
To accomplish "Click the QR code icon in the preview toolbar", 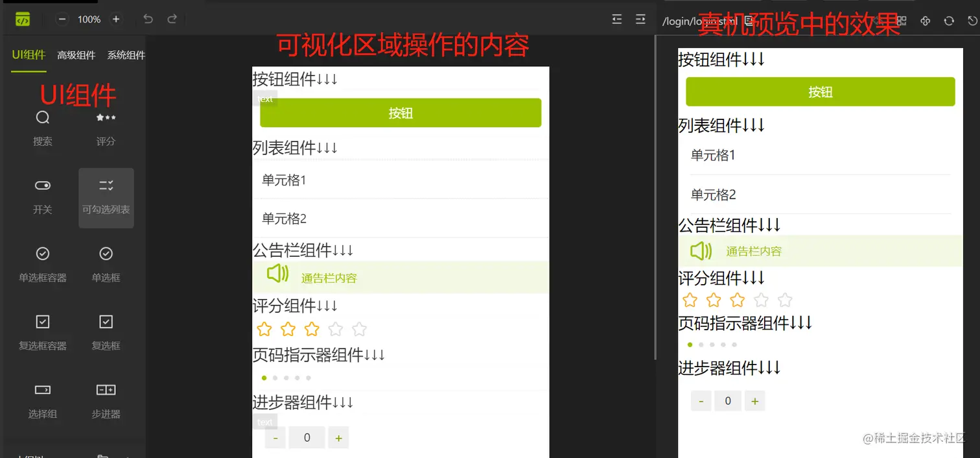I will click(x=903, y=21).
